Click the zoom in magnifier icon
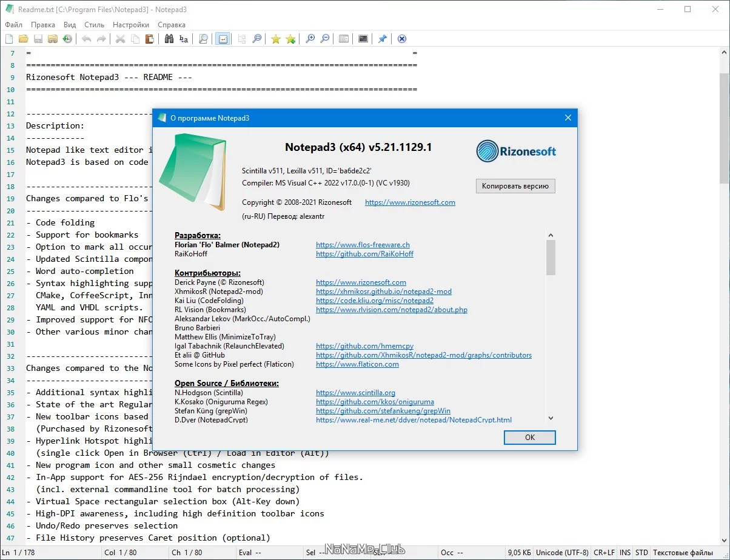Image resolution: width=730 pixels, height=560 pixels. point(310,39)
